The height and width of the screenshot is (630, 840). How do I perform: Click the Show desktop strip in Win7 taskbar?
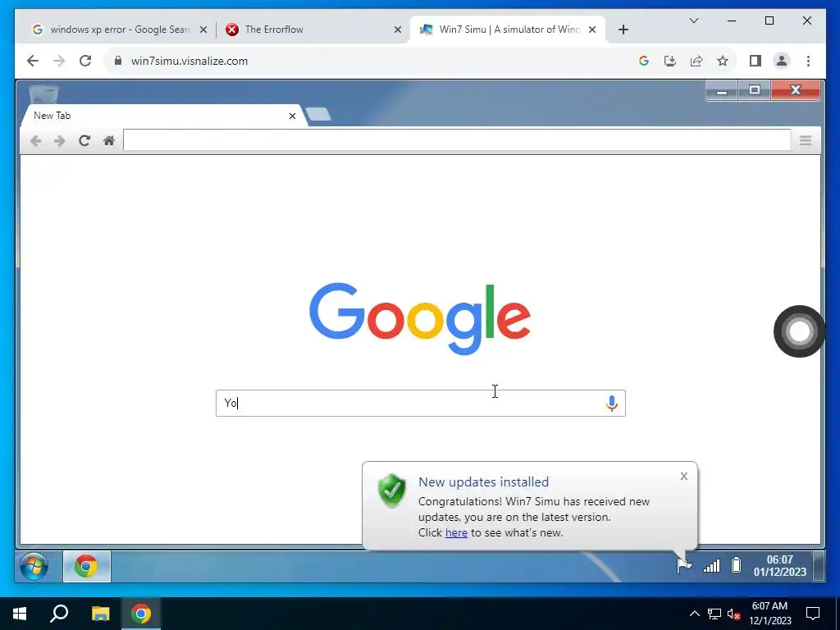[x=819, y=566]
